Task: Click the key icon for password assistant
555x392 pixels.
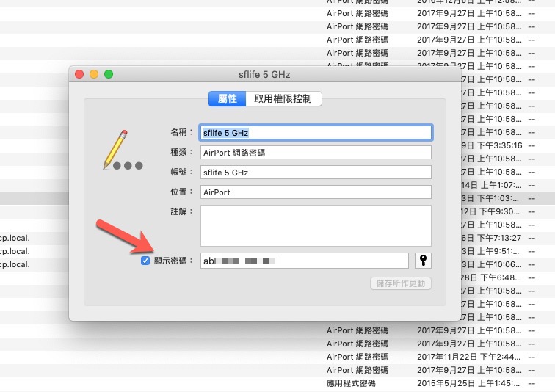Action: [423, 261]
